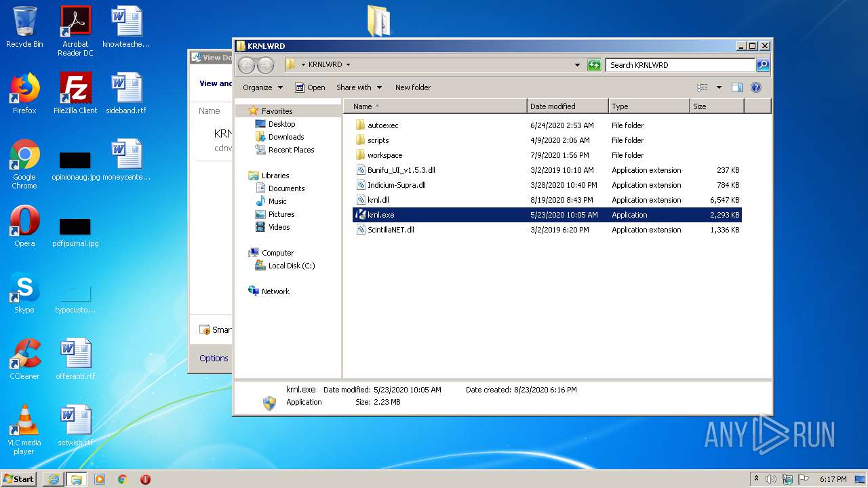Image resolution: width=868 pixels, height=488 pixels.
Task: Open Desktop in the navigation pane
Action: 281,124
